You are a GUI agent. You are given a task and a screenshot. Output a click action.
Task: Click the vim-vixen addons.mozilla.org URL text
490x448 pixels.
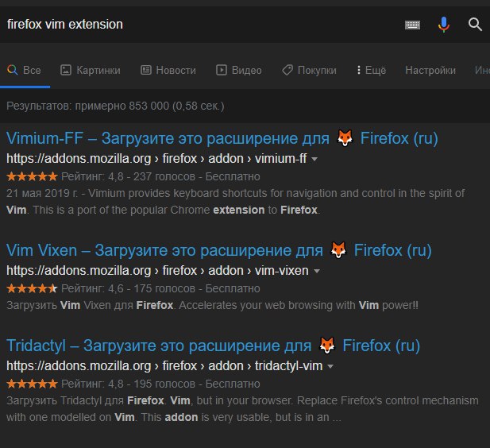pyautogui.click(x=157, y=270)
